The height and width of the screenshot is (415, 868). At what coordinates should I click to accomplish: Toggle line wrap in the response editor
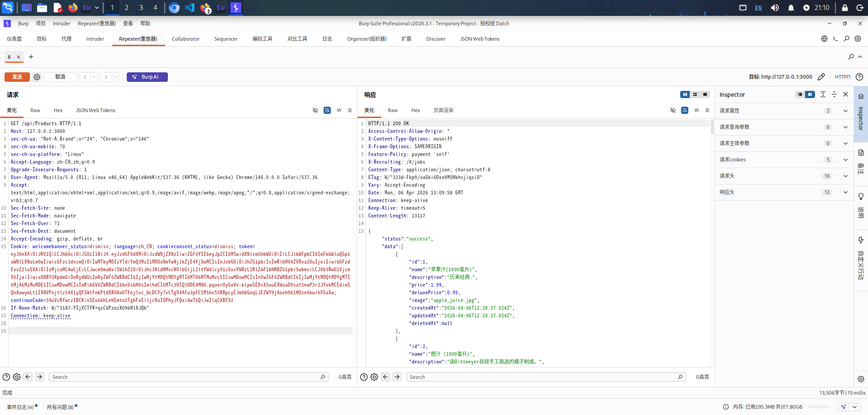point(685,110)
